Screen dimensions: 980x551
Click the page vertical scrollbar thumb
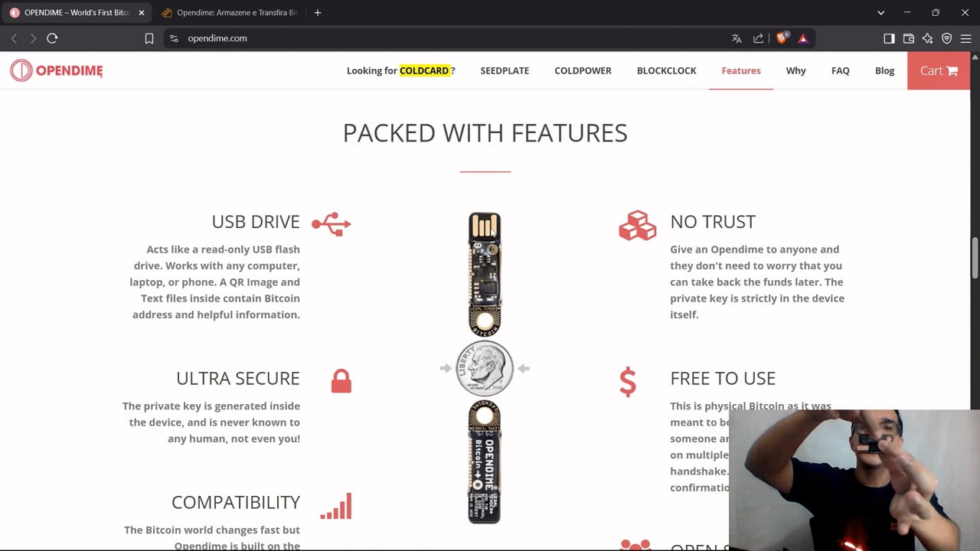point(975,259)
